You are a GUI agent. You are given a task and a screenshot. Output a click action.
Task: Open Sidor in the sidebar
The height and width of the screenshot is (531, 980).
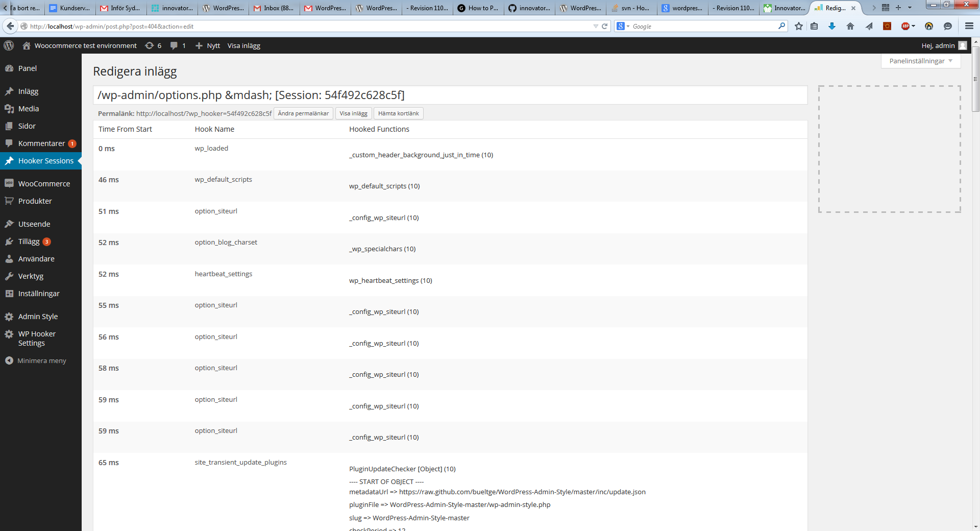(x=41, y=126)
